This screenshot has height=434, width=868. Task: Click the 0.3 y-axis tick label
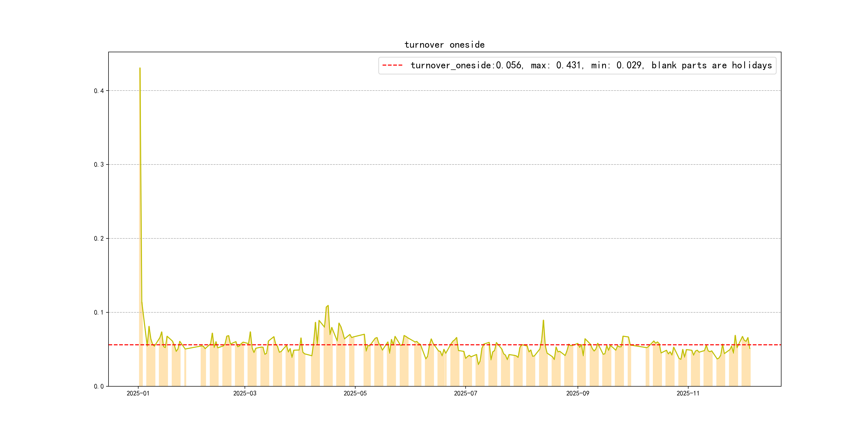coord(98,164)
